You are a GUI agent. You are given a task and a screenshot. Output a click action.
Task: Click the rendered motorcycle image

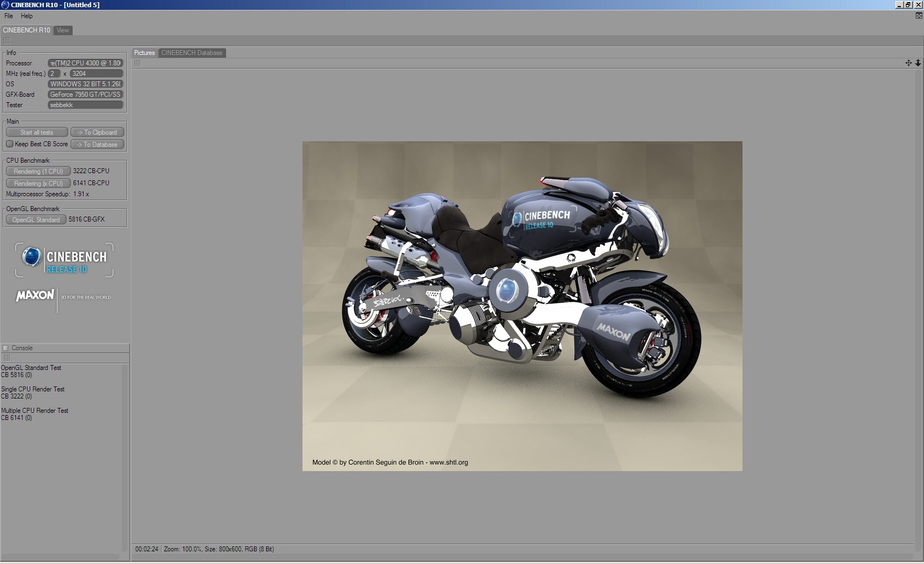(522, 306)
